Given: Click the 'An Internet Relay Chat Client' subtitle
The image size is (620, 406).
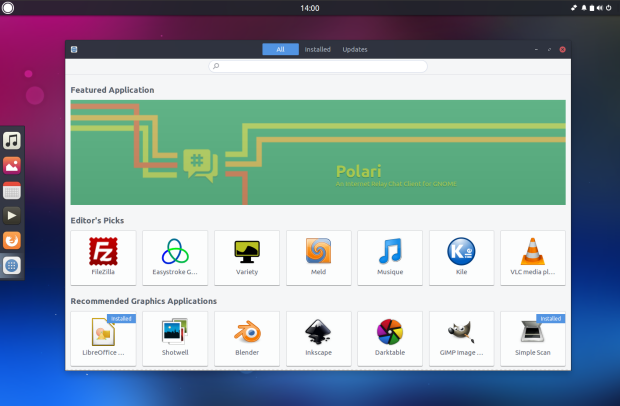Looking at the screenshot, I should point(396,184).
